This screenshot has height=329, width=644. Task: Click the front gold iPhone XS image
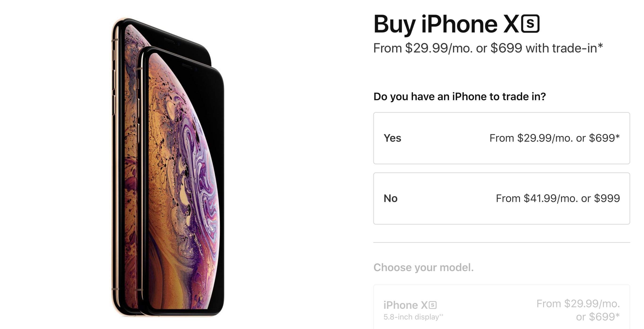coord(181,181)
